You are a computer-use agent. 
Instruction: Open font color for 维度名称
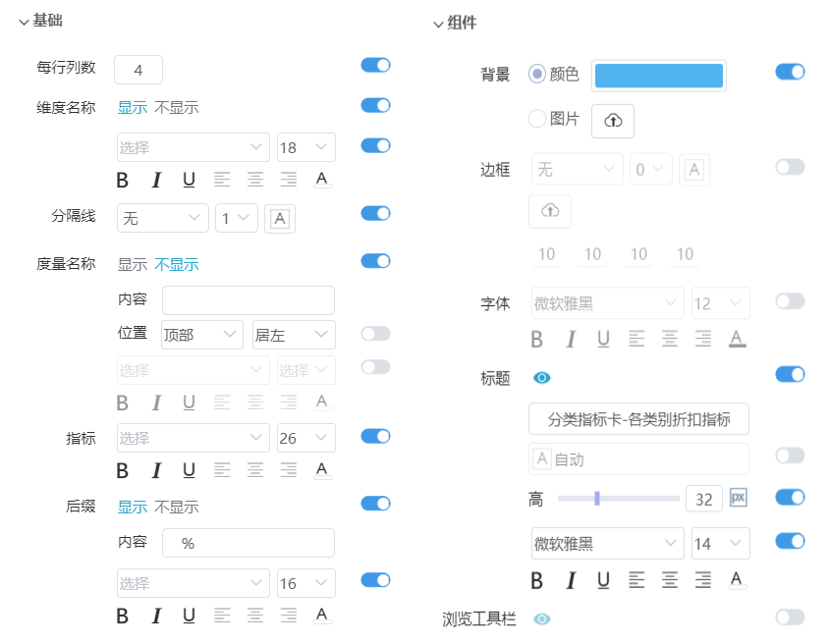pyautogui.click(x=321, y=180)
